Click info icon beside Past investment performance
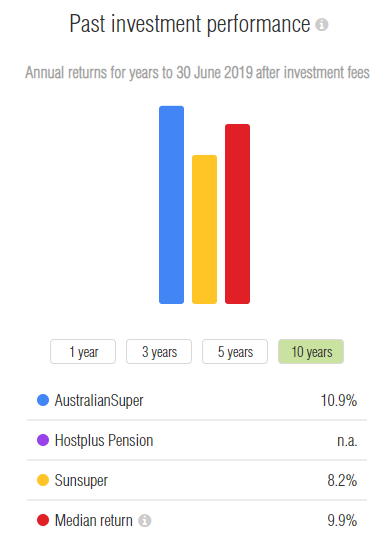This screenshot has width=370, height=542. pos(322,25)
